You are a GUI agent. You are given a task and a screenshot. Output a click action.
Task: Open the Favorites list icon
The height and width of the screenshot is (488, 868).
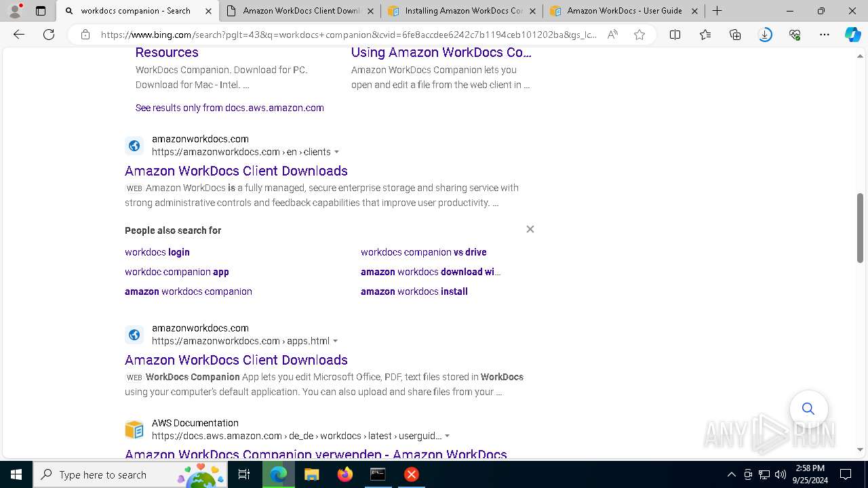[x=705, y=35]
